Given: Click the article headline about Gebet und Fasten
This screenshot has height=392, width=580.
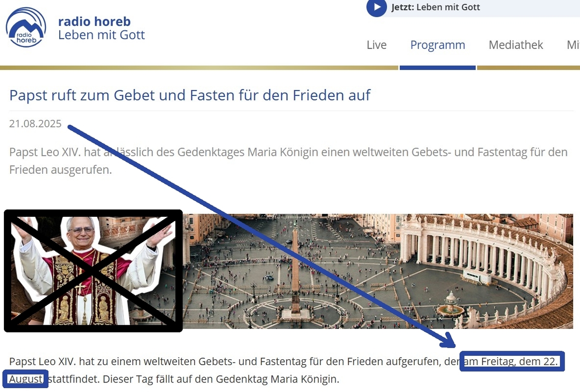Looking at the screenshot, I should [x=190, y=95].
